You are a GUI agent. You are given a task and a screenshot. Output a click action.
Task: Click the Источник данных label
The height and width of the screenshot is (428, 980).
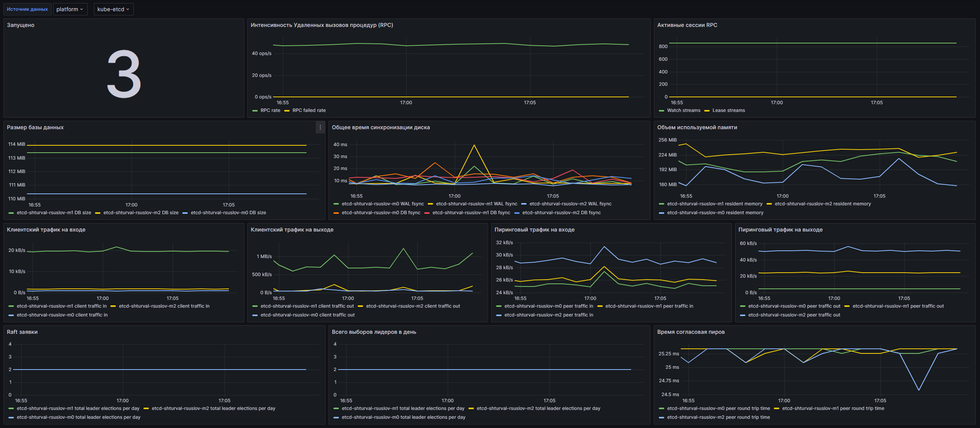point(27,9)
